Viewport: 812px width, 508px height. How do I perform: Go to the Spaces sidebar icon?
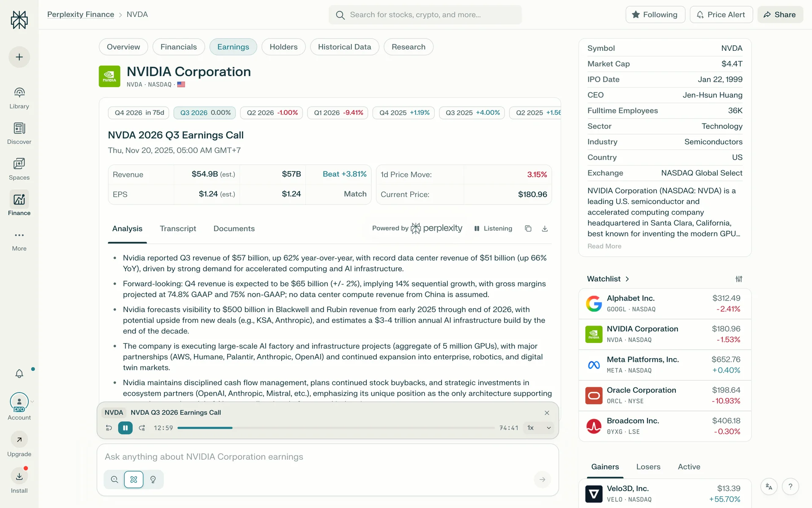click(x=19, y=168)
